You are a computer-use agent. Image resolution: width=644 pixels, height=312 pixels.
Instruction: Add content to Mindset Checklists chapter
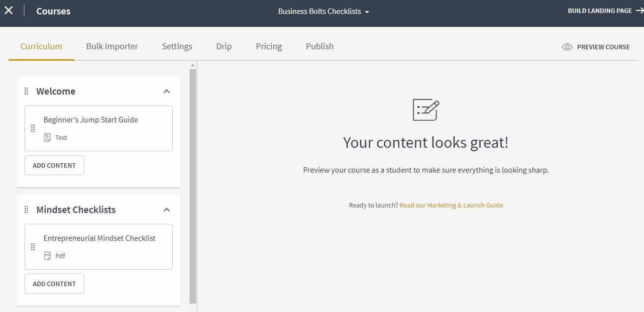coord(54,284)
